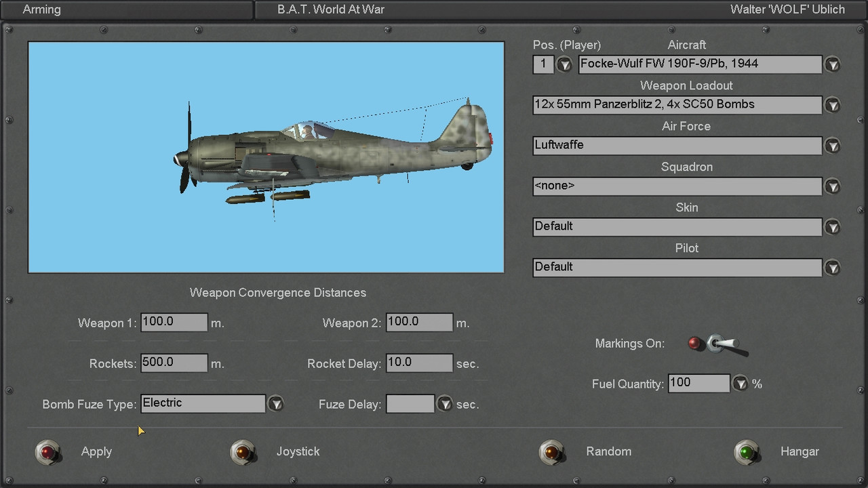Toggle the Markings On switch
Image resolution: width=868 pixels, height=488 pixels.
719,344
